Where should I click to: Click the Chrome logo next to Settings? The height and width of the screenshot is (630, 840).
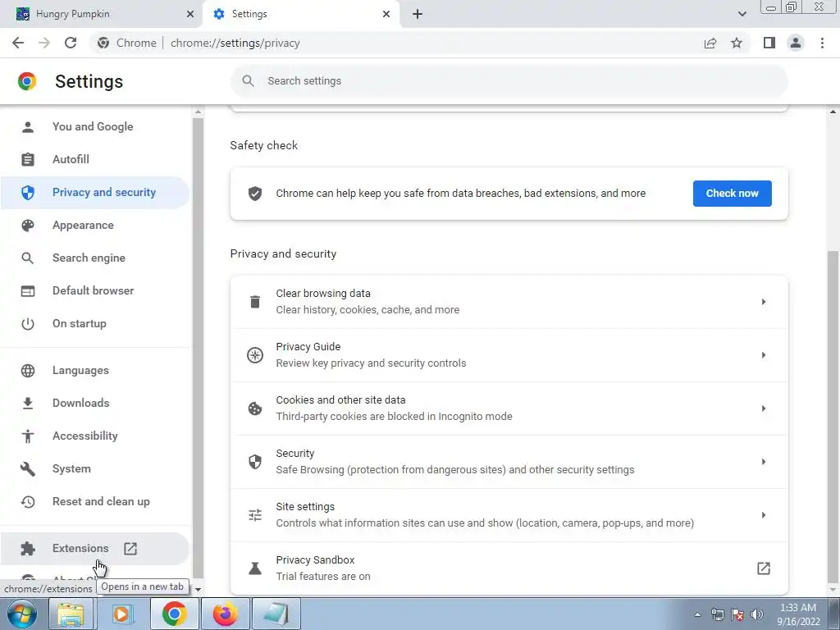point(27,81)
